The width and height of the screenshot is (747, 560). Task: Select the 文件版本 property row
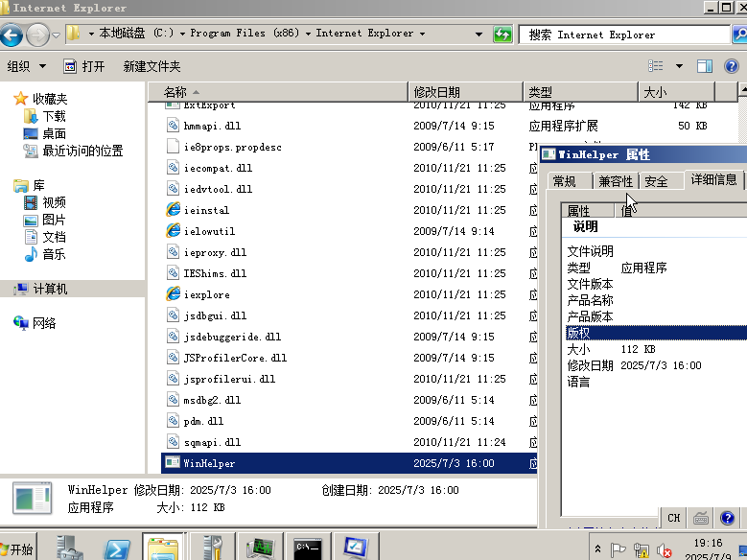[x=656, y=284]
